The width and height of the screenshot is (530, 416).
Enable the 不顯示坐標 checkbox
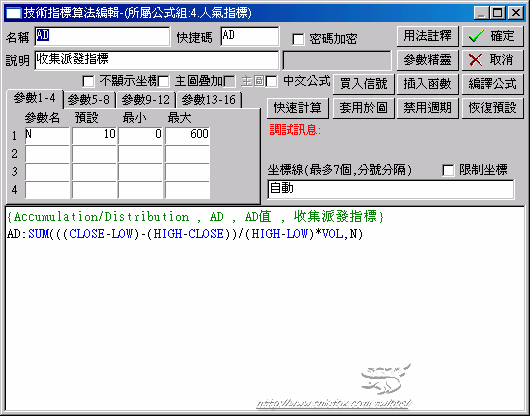pyautogui.click(x=88, y=81)
